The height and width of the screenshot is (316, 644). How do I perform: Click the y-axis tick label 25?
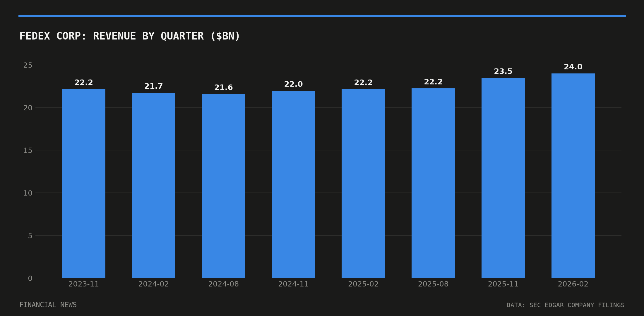pyautogui.click(x=28, y=65)
